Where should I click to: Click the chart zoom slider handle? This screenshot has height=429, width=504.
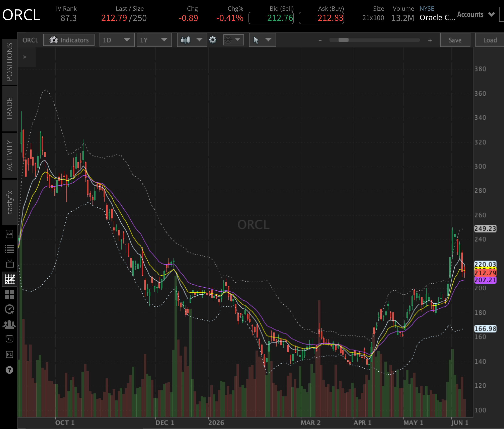[343, 40]
